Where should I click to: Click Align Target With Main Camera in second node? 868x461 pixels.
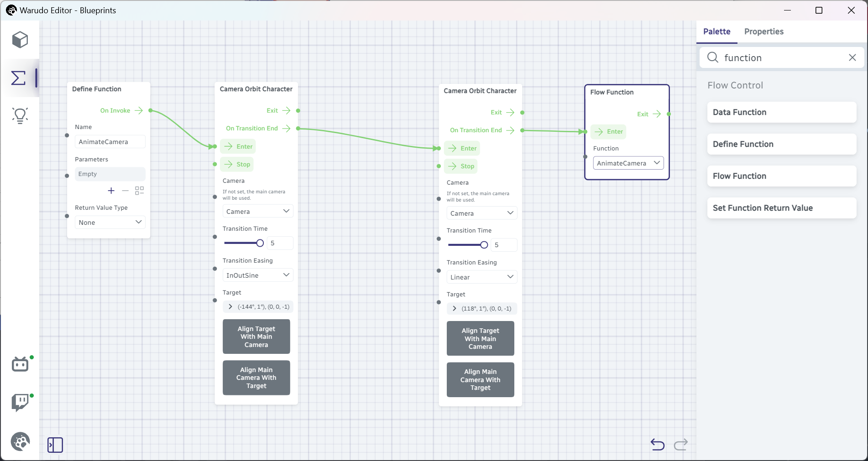(x=481, y=338)
